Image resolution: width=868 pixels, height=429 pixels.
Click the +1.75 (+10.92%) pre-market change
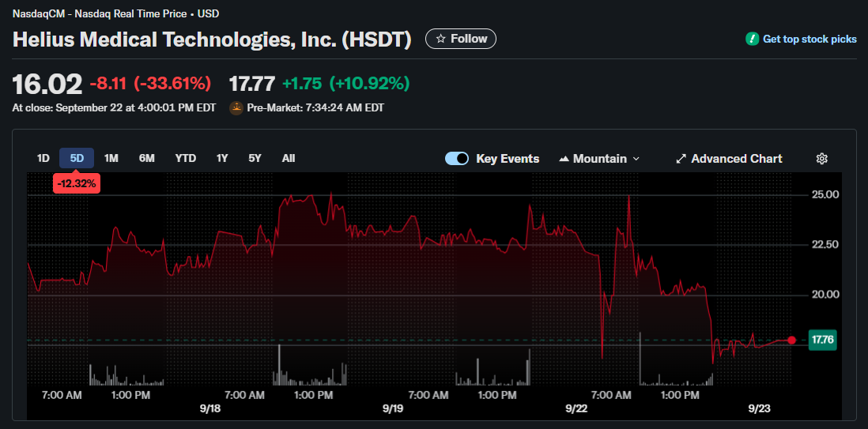tap(346, 84)
